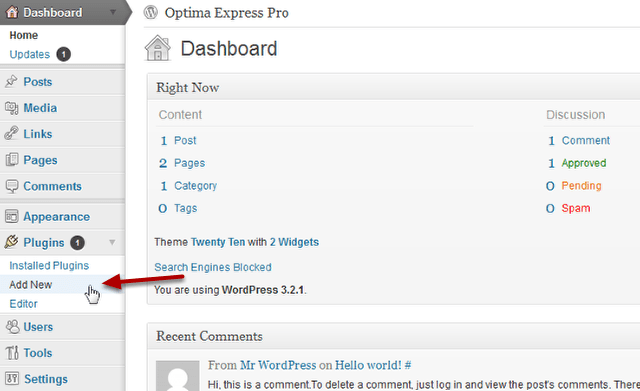Image resolution: width=640 pixels, height=391 pixels.
Task: Open the 2 Widgets link
Action: click(294, 242)
